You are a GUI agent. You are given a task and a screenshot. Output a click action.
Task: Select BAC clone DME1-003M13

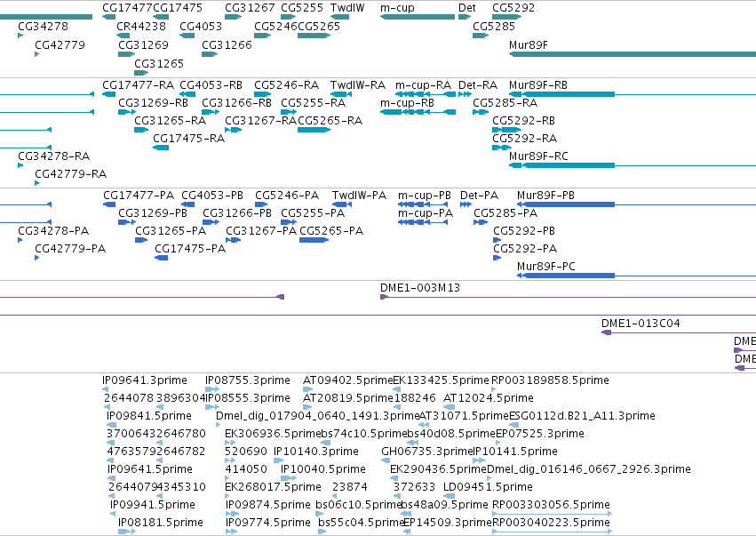click(420, 288)
